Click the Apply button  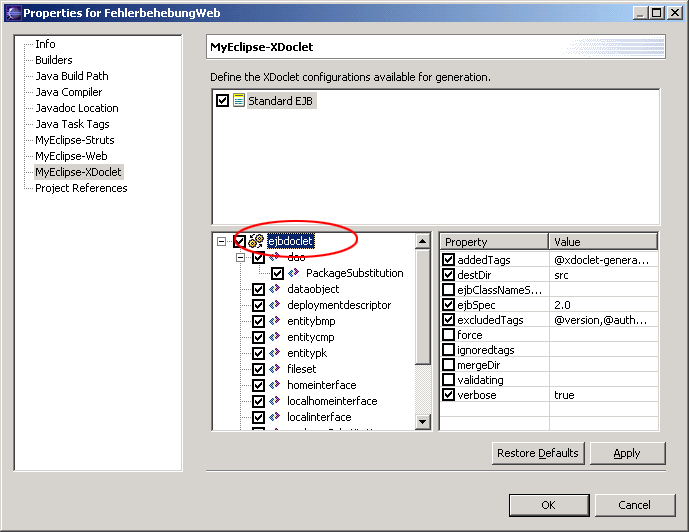[x=627, y=453]
